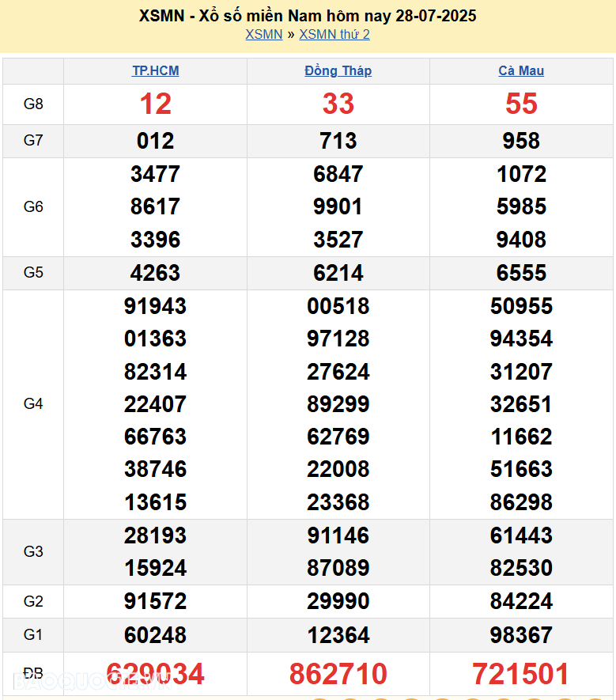The width and height of the screenshot is (616, 700).
Task: Open the XSMN thứ 2 link
Action: 334,34
